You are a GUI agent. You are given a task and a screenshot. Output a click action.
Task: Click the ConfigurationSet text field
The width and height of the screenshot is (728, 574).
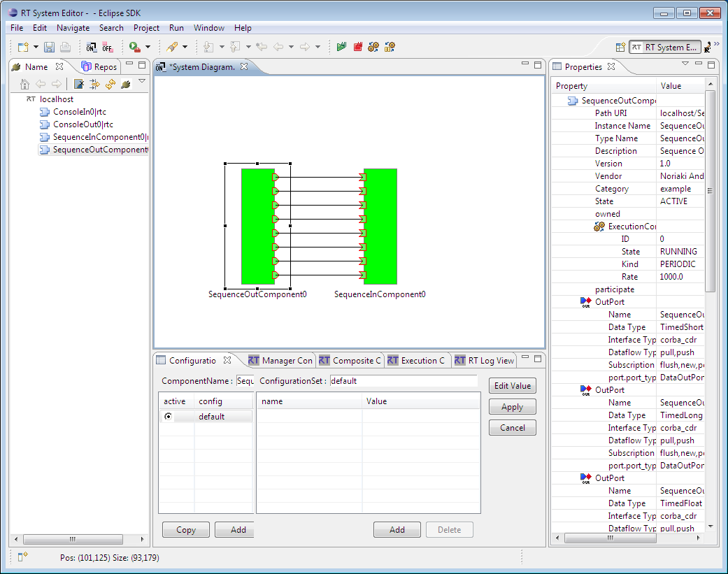(404, 381)
